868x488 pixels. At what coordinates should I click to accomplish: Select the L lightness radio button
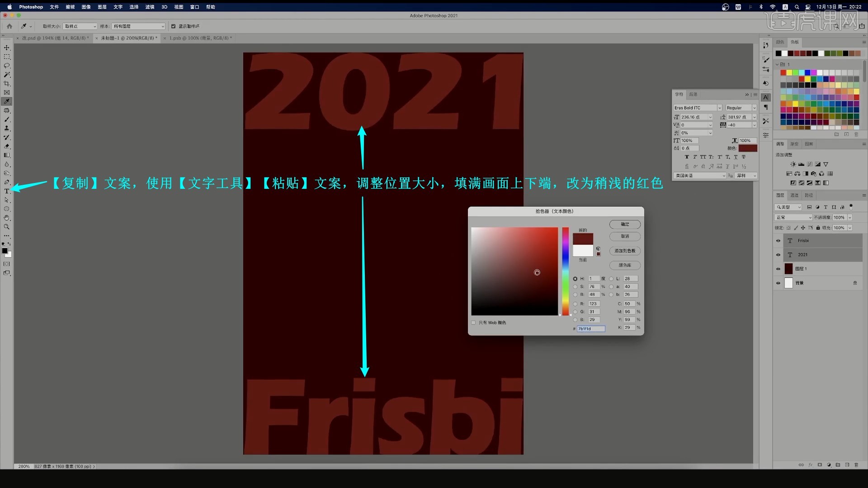click(611, 279)
